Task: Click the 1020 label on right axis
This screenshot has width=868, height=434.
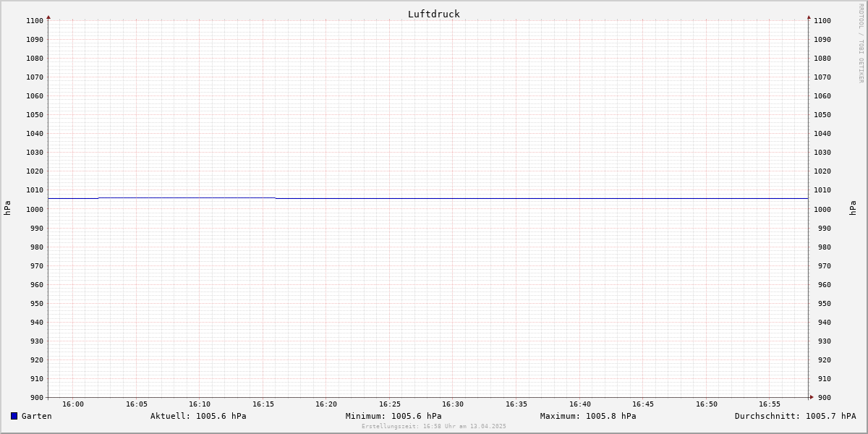Action: (822, 171)
